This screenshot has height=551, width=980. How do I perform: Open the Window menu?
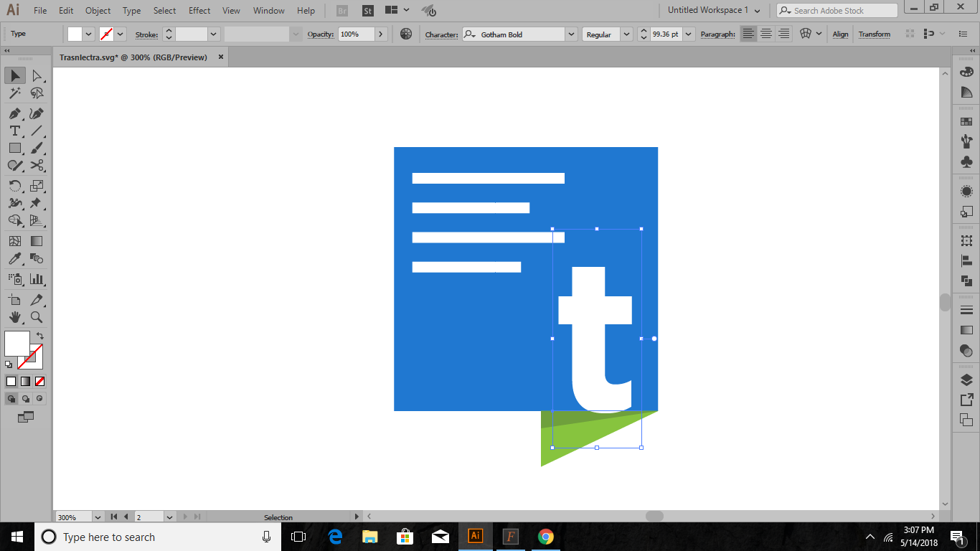point(269,11)
